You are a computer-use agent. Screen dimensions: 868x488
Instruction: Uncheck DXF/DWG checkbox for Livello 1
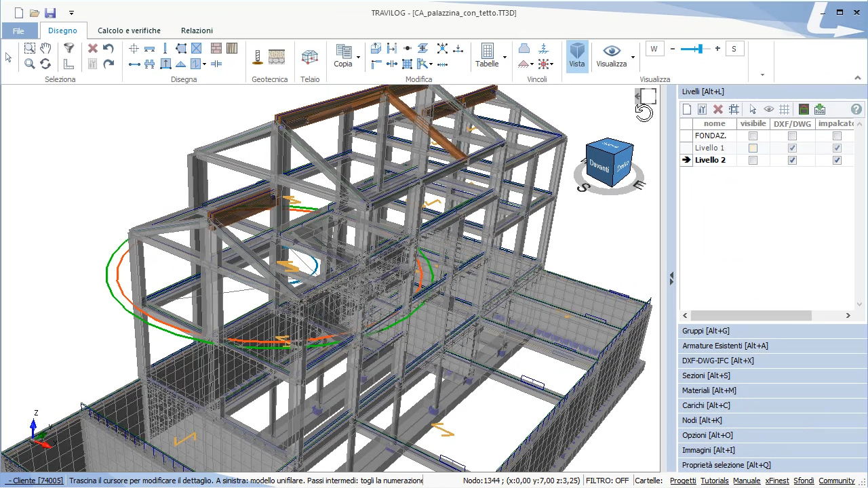click(x=792, y=148)
